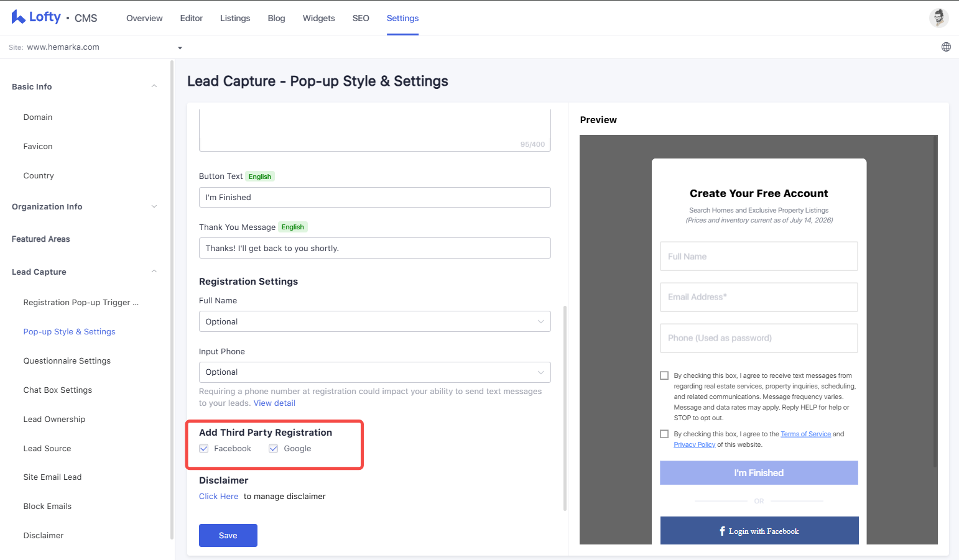
Task: Click the globe language icon
Action: 946,47
